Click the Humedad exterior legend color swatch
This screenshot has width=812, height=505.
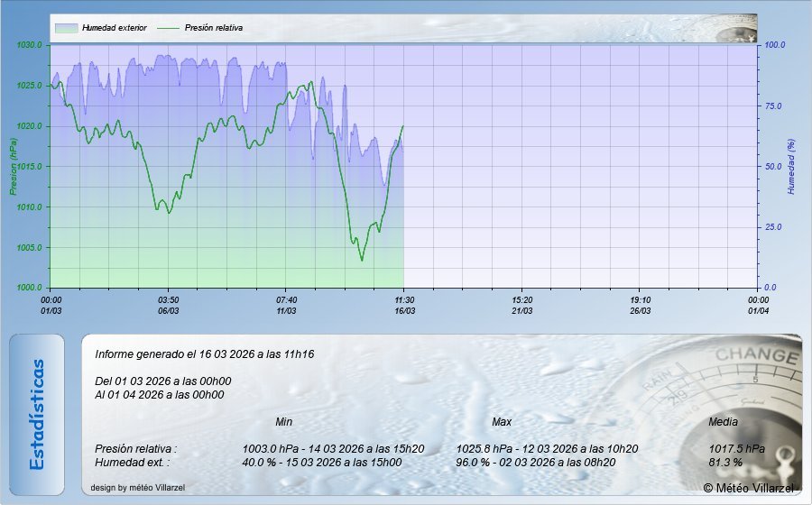66,28
